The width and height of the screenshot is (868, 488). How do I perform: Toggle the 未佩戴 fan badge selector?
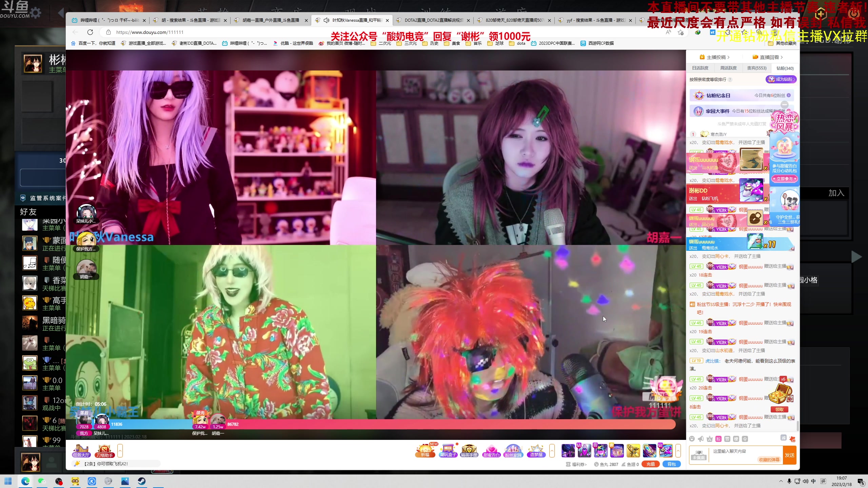[x=699, y=455]
